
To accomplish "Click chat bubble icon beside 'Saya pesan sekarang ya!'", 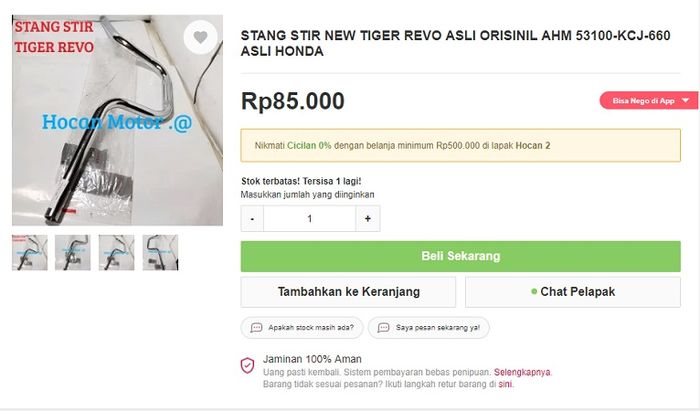I will pos(383,327).
